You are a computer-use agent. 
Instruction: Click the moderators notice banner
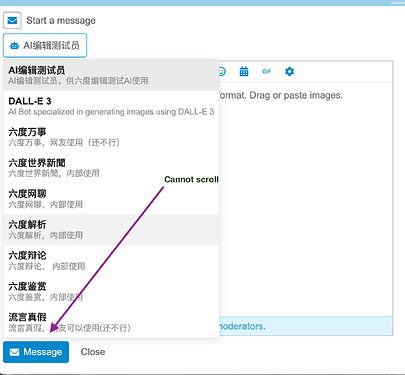pyautogui.click(x=306, y=326)
